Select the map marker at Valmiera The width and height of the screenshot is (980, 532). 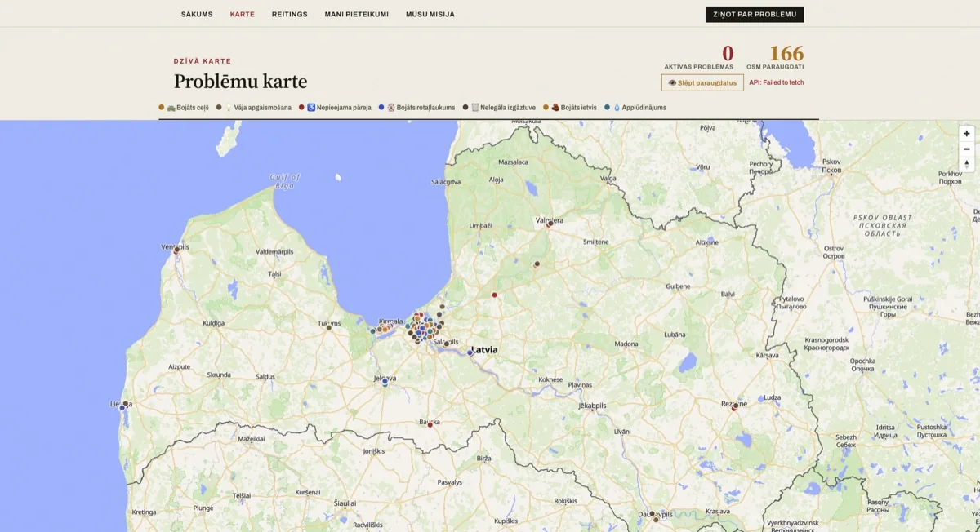pyautogui.click(x=550, y=224)
